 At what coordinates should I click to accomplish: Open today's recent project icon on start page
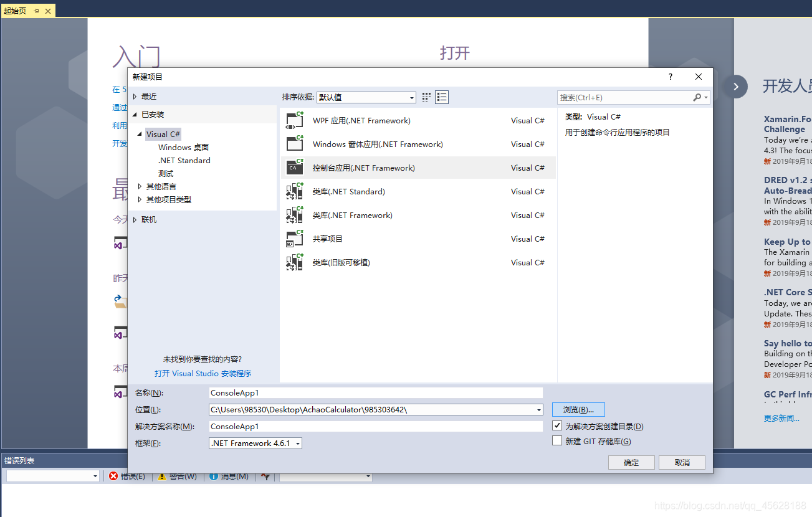[120, 242]
